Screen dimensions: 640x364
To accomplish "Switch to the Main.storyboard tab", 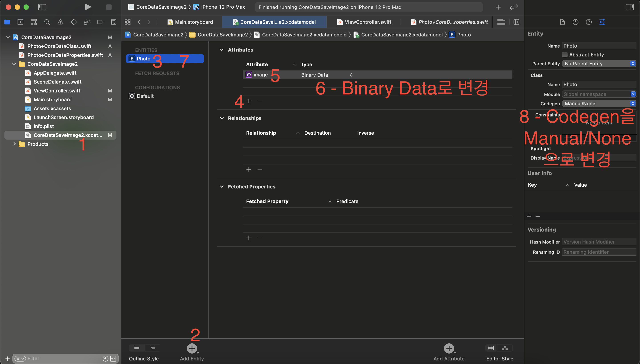I will click(194, 22).
